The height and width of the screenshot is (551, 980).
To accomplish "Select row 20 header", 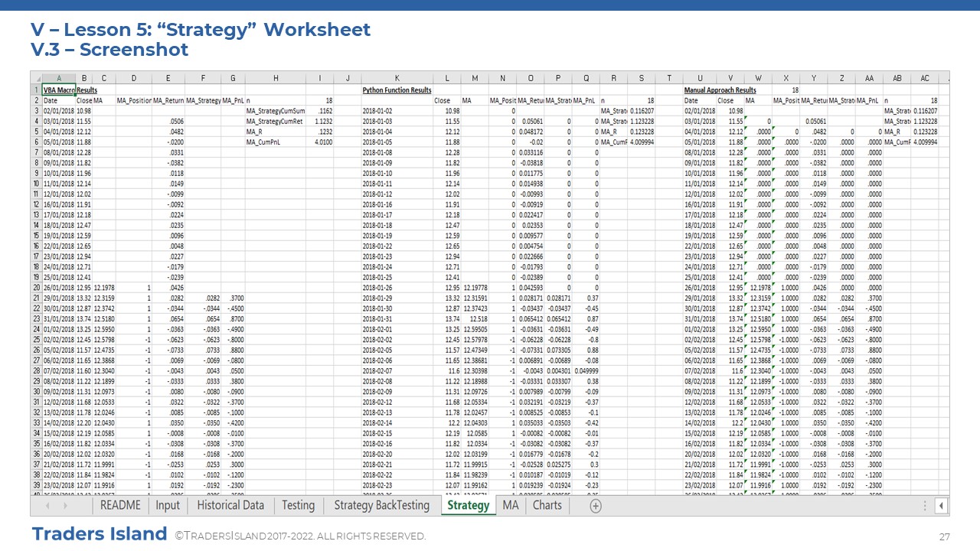I will (35, 287).
